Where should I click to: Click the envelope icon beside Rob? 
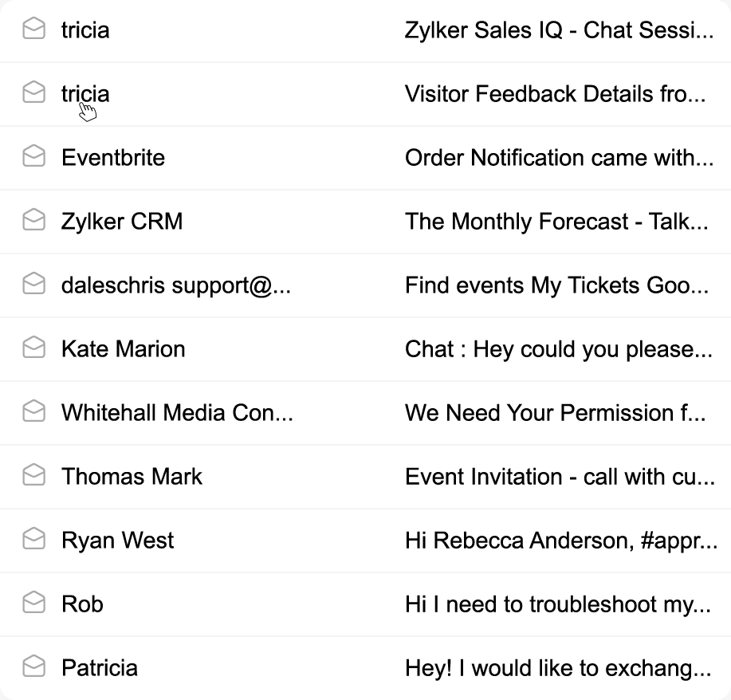click(33, 604)
